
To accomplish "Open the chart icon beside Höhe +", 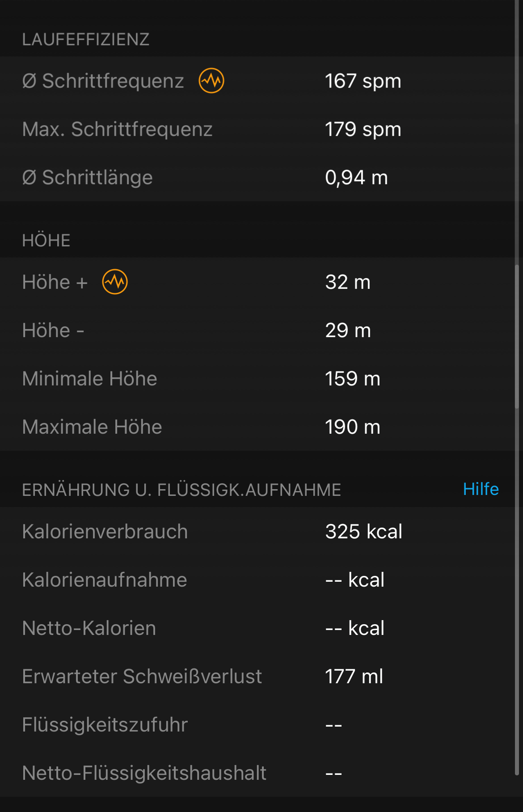I will click(115, 282).
